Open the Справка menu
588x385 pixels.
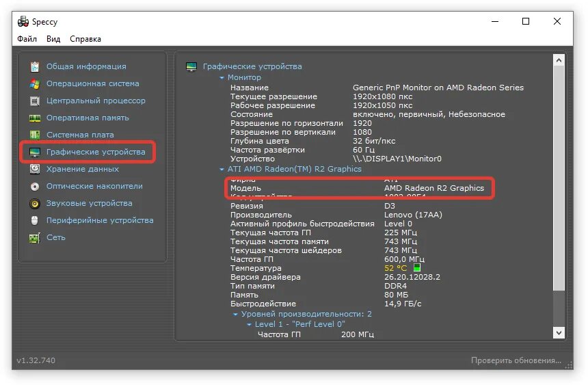coord(85,39)
